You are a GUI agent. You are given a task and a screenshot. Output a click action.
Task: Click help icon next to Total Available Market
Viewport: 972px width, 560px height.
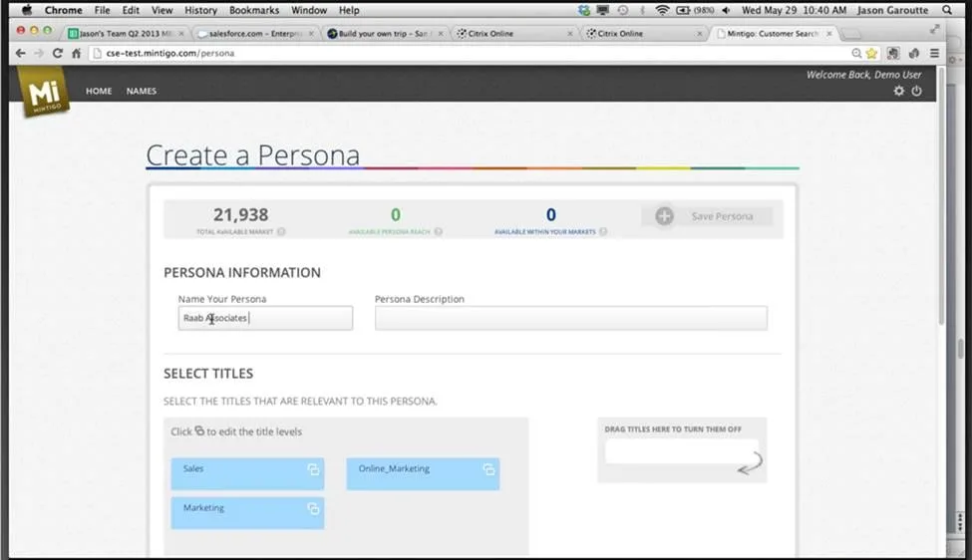pos(281,232)
